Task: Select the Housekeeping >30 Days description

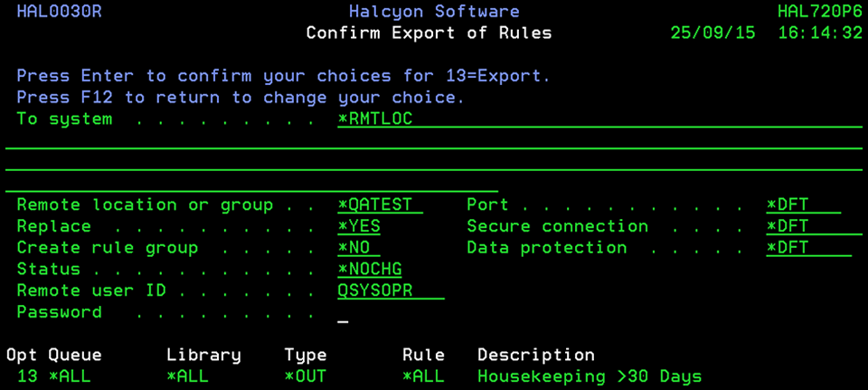Action: point(590,376)
